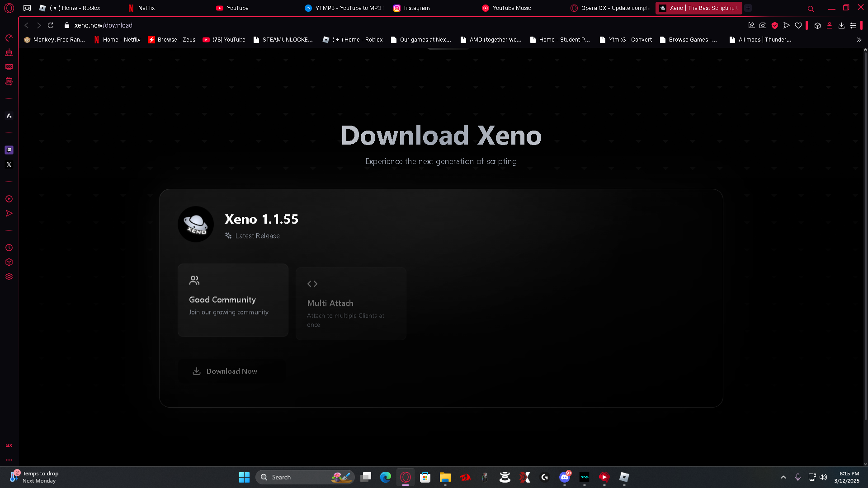
Task: Click the Multi Attach card
Action: (351, 304)
